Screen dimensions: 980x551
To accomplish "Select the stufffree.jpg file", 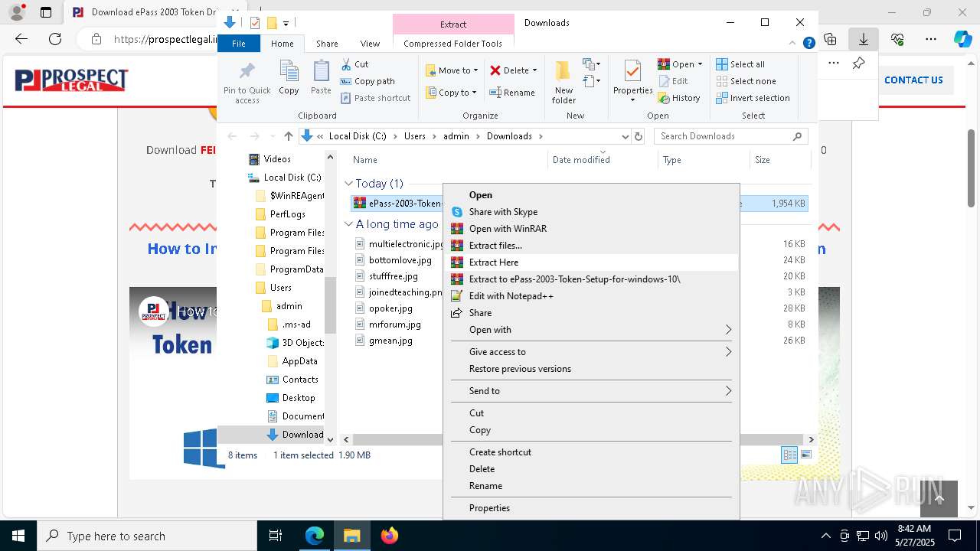I will click(393, 276).
